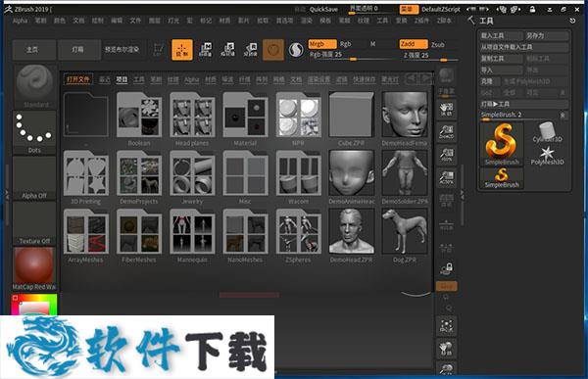Click the LightBox next arrow button
The image size is (588, 379).
426,78
